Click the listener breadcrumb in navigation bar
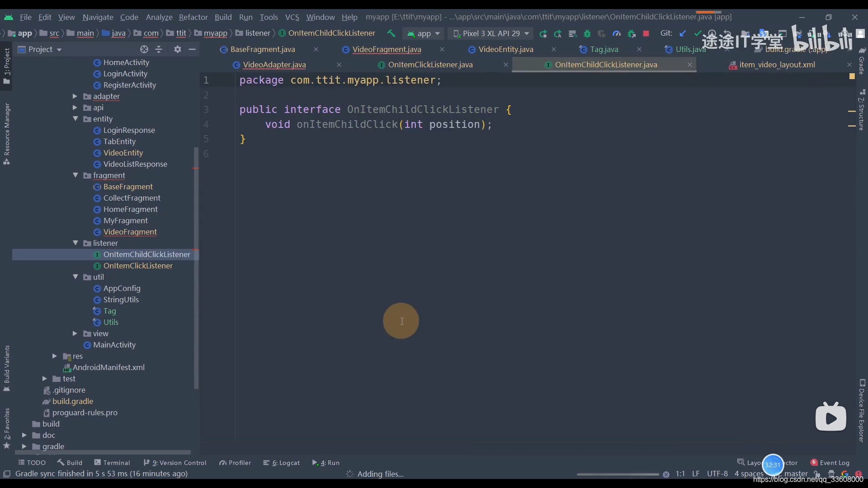This screenshot has height=488, width=868. (253, 33)
